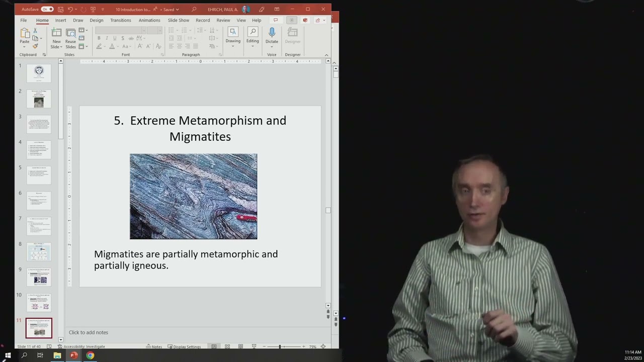Collapse the ribbon with the chevron
Screen dimensions: 644x362
(327, 55)
